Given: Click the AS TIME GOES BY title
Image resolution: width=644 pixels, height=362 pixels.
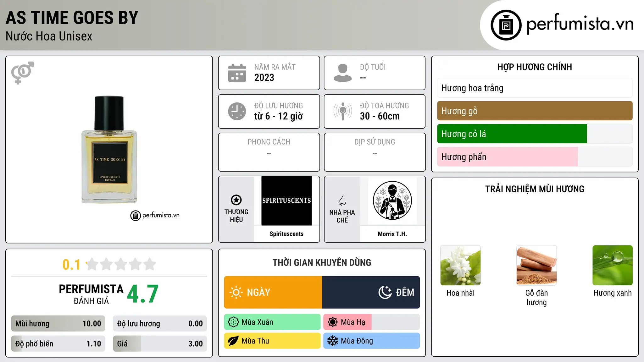Looking at the screenshot, I should 72,18.
